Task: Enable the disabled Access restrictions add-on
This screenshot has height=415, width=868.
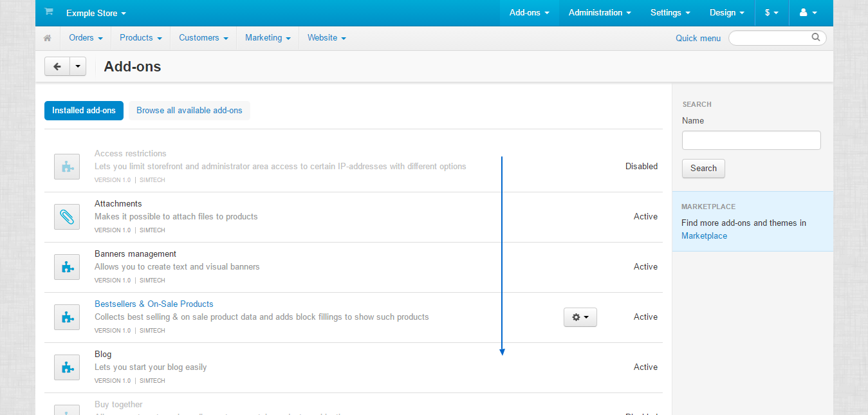Action: pos(641,166)
